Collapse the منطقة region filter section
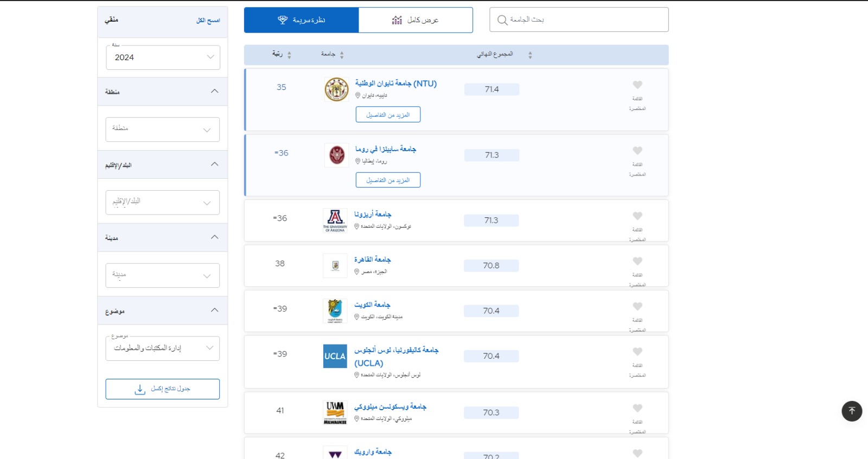 point(214,91)
